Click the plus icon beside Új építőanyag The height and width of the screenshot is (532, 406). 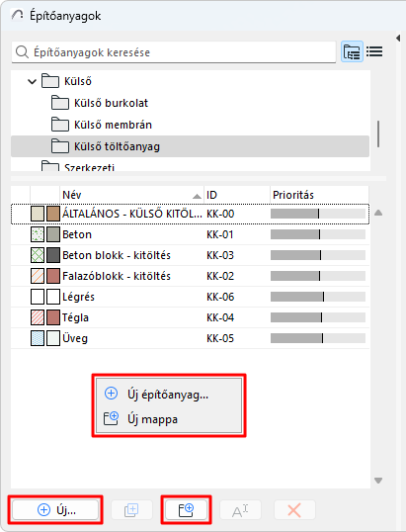[x=111, y=394]
